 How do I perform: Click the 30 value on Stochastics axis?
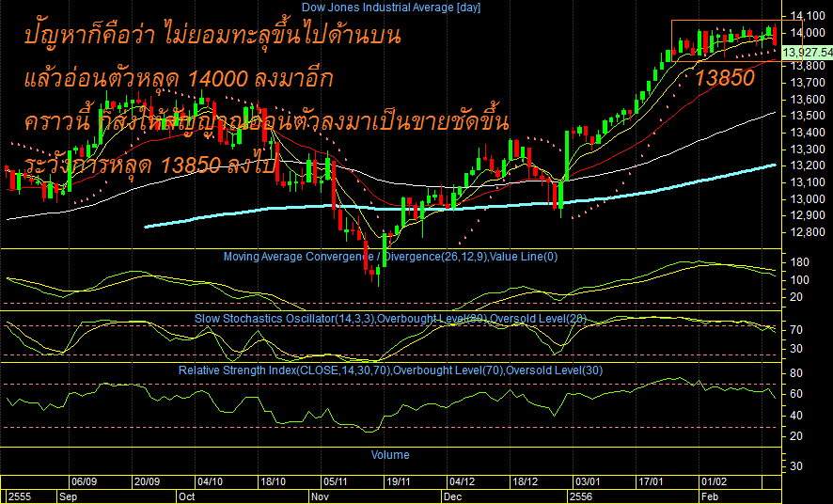[x=796, y=349]
